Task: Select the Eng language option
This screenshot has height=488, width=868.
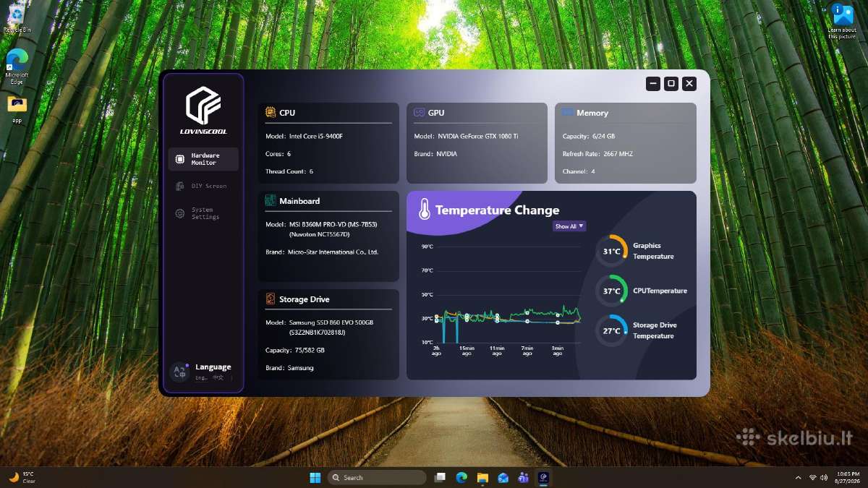Action: click(201, 377)
